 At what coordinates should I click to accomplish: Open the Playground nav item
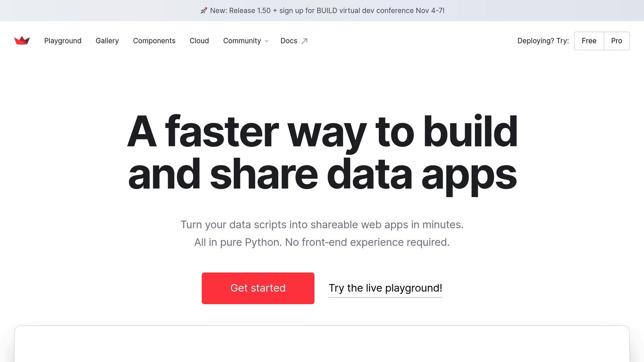63,41
